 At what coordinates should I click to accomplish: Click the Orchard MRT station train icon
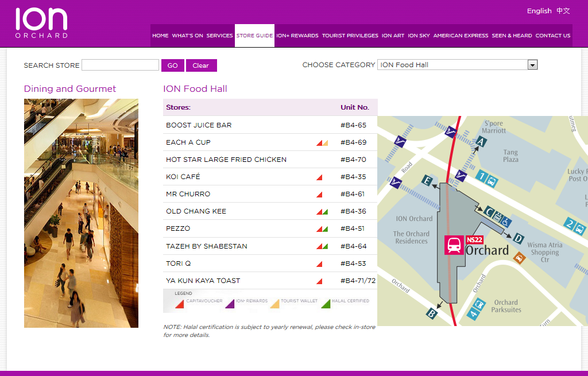pos(454,245)
